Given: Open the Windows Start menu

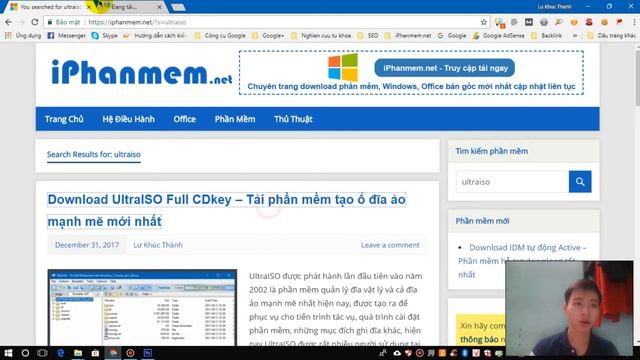Looking at the screenshot, I should (x=8, y=353).
